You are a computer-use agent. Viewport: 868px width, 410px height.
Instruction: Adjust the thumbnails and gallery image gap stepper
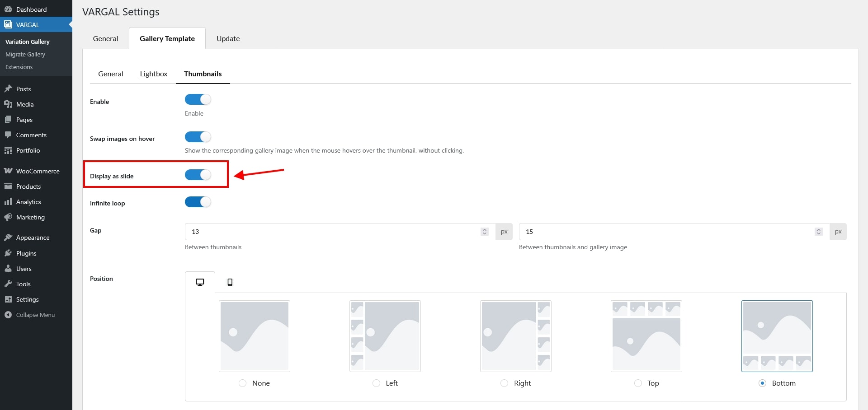(x=818, y=232)
